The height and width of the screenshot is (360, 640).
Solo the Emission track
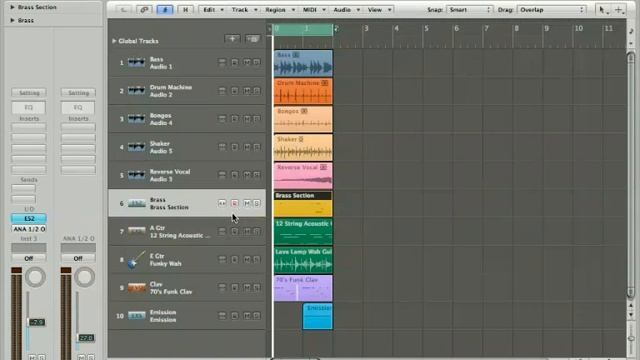click(x=257, y=316)
